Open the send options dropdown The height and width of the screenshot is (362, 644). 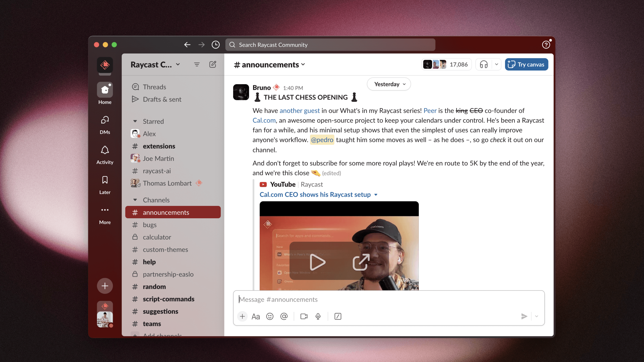click(x=537, y=316)
